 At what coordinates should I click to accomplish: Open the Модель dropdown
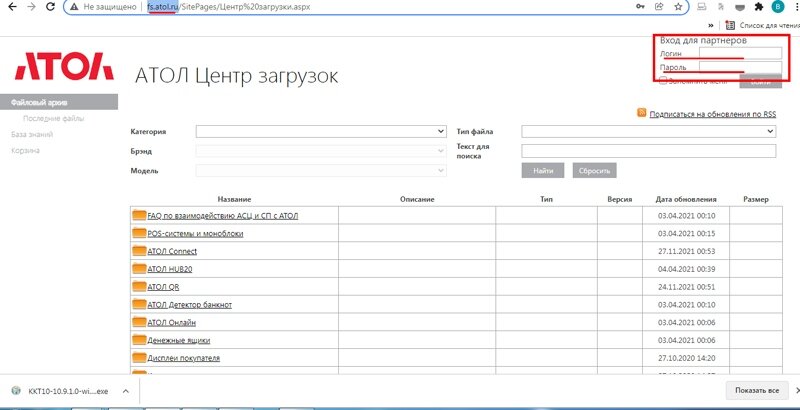(x=321, y=170)
